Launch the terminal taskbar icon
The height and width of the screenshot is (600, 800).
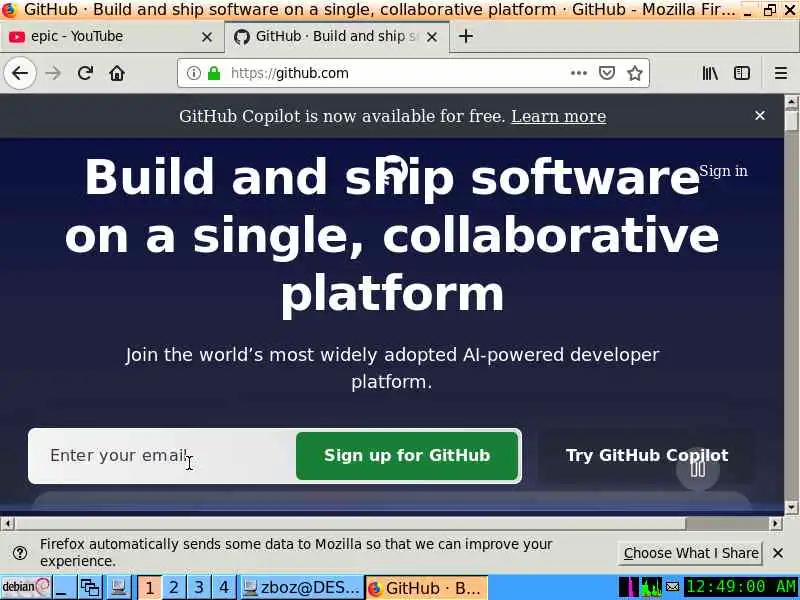(119, 587)
